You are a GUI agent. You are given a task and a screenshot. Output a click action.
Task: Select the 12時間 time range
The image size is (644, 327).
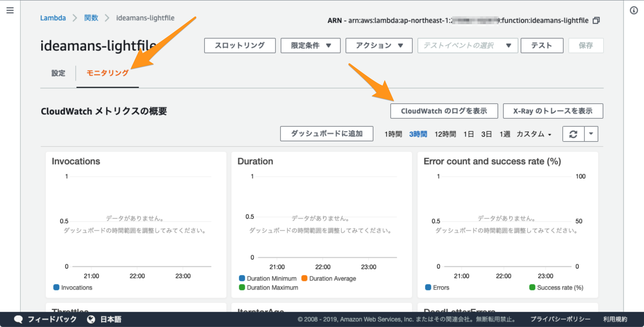pyautogui.click(x=445, y=134)
